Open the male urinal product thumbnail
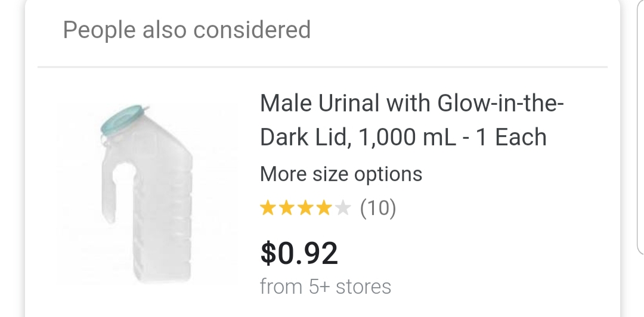 pyautogui.click(x=147, y=194)
